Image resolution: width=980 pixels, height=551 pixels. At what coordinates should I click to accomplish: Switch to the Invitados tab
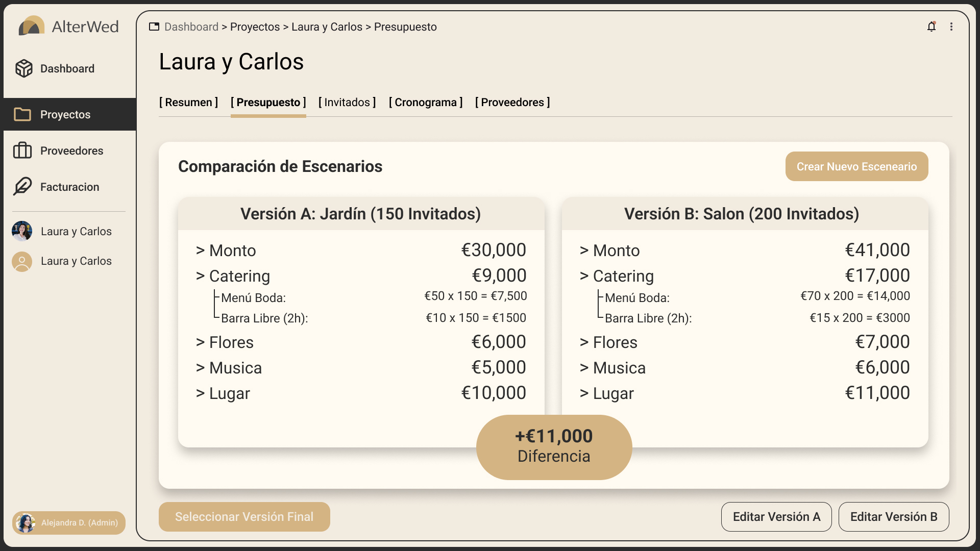pos(347,102)
